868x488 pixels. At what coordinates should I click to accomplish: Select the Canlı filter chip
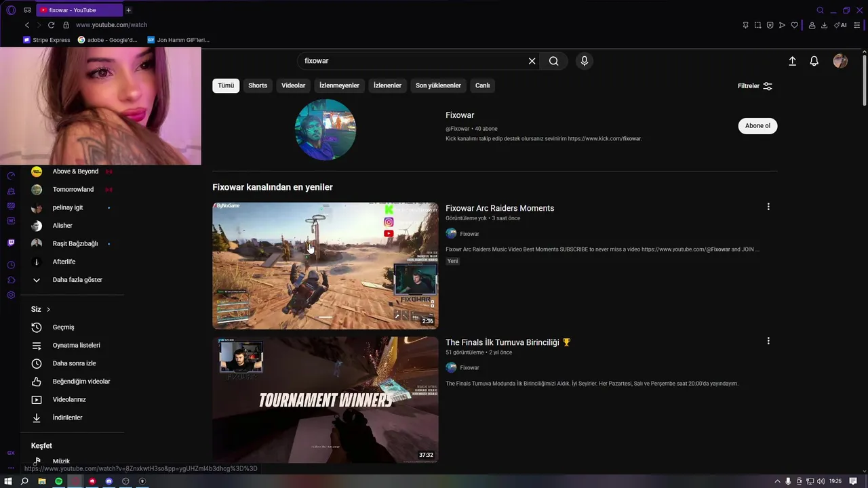482,85
